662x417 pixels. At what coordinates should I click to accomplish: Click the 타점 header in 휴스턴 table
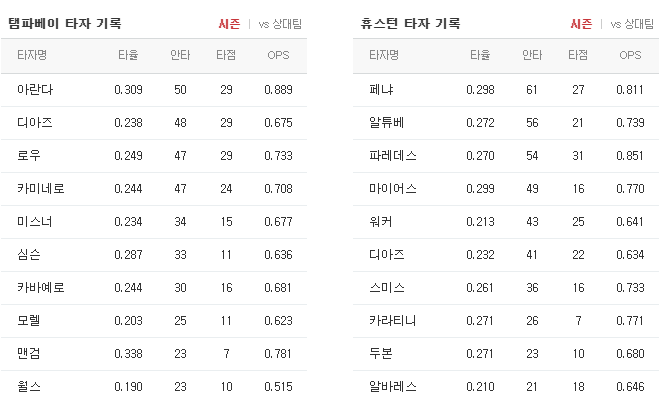[578, 55]
